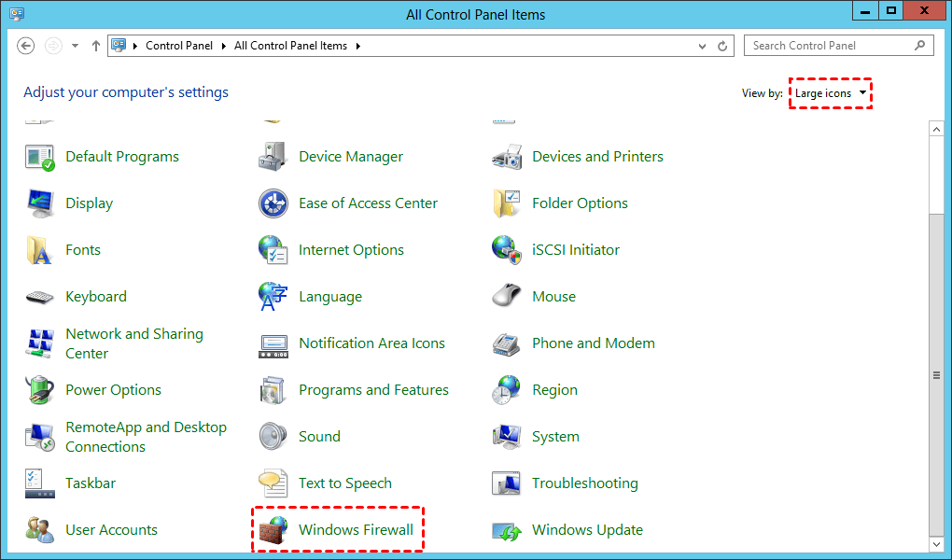
Task: Click the Sound speaker icon
Action: point(273,437)
